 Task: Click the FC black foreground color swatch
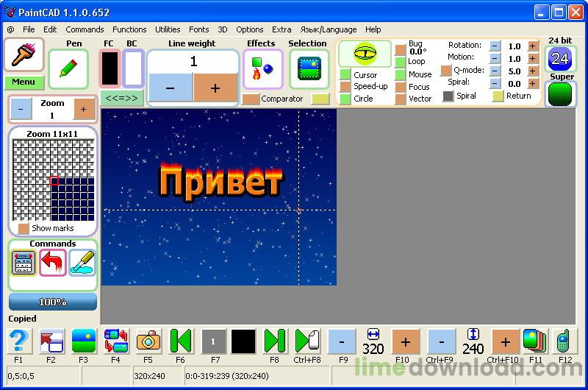(x=110, y=68)
